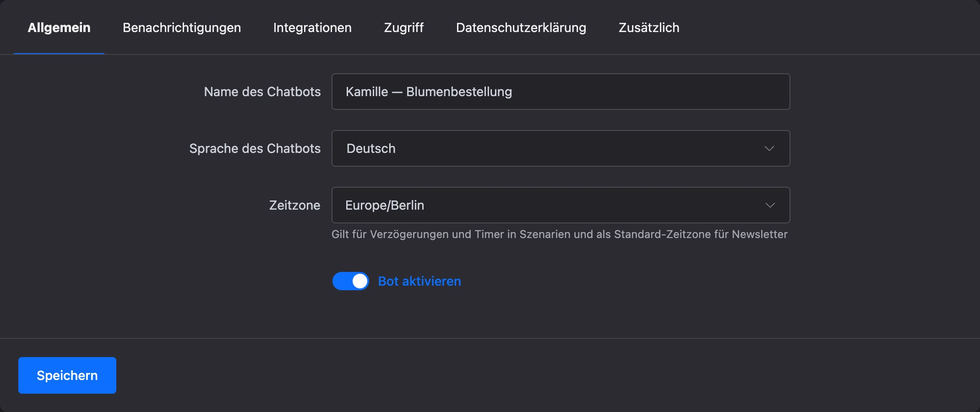Expand the Zeitzone Europe/Berlin dropdown
This screenshot has width=980, height=412.
tap(561, 205)
